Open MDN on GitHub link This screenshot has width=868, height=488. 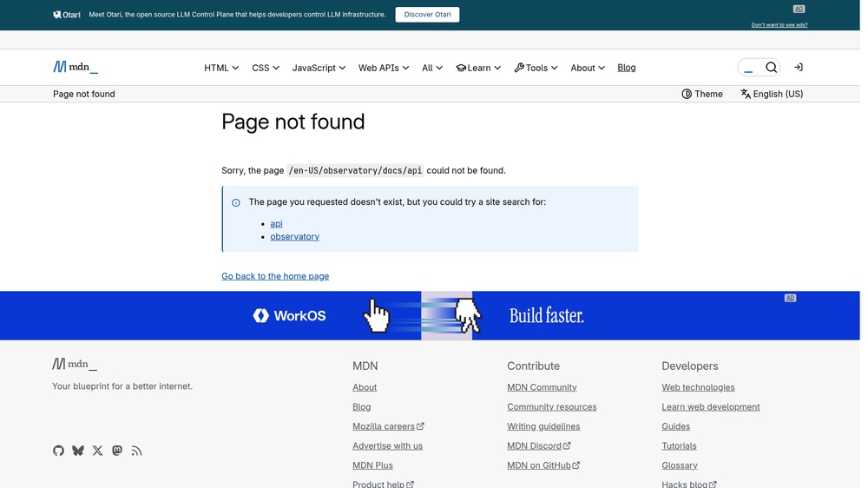coord(543,465)
